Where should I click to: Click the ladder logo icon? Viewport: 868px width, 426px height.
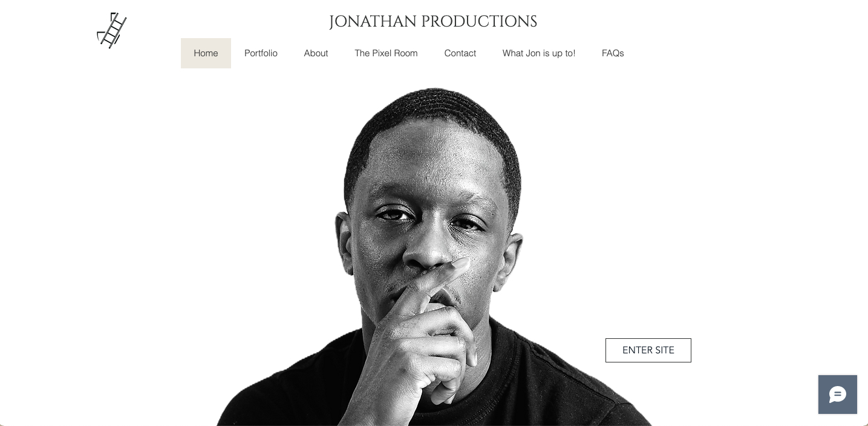pos(112,30)
